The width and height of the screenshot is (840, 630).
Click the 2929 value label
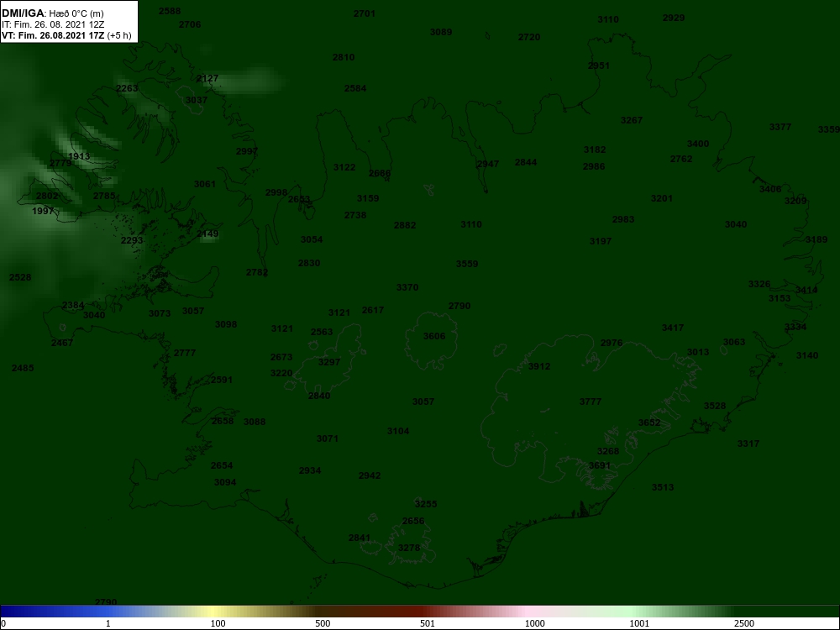pos(674,18)
